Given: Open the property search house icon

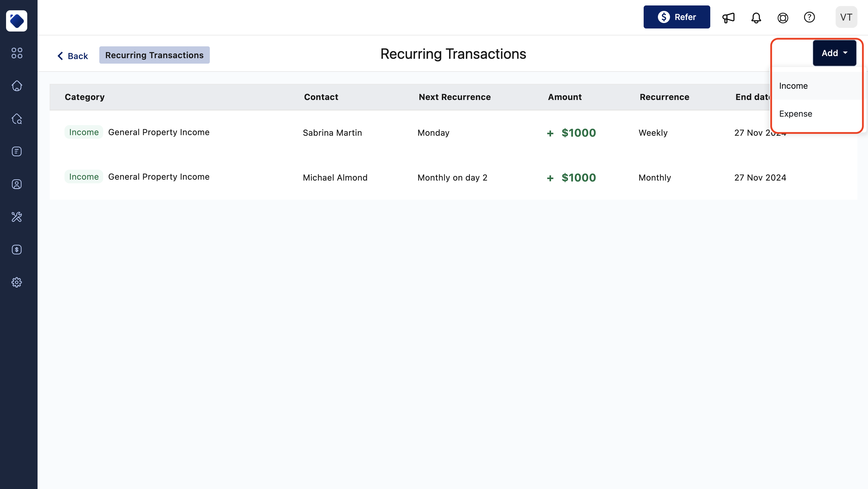Looking at the screenshot, I should (x=17, y=119).
